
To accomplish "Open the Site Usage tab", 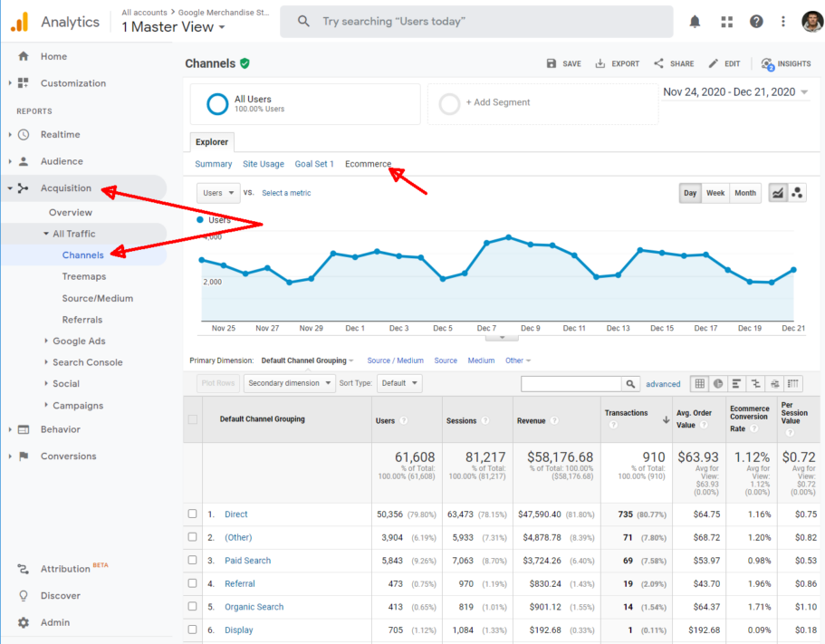I will point(263,163).
